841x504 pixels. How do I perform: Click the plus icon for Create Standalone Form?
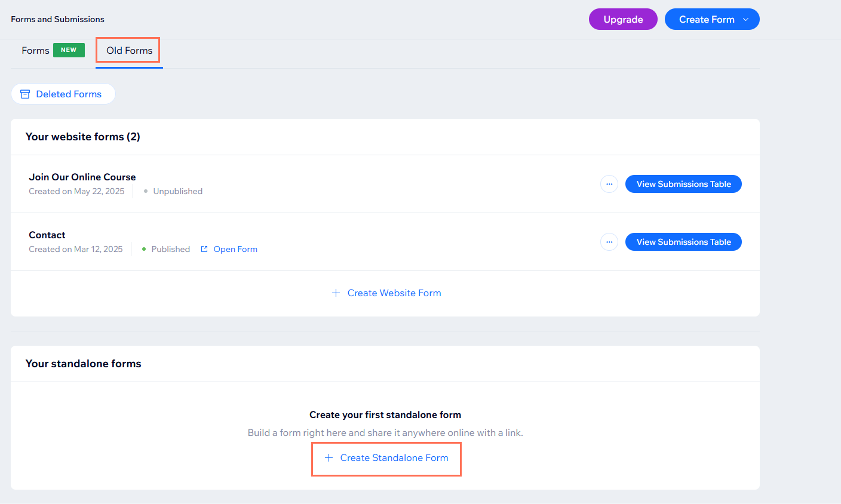click(329, 458)
